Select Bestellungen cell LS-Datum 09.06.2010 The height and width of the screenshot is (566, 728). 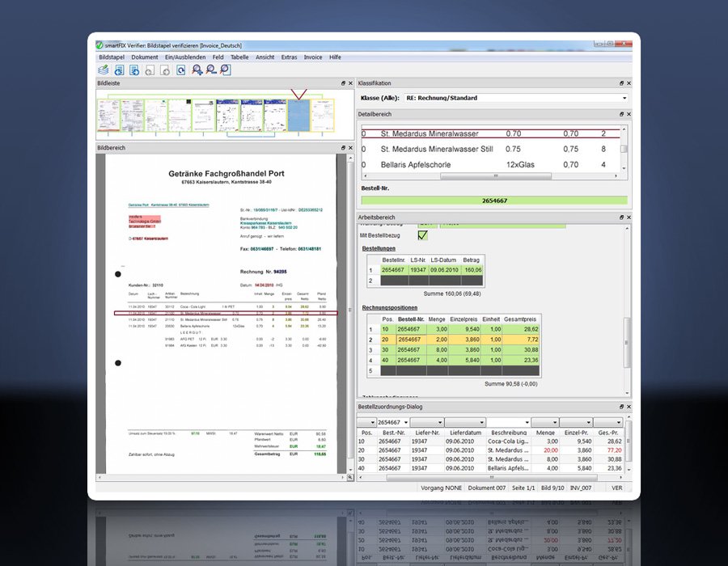point(444,269)
